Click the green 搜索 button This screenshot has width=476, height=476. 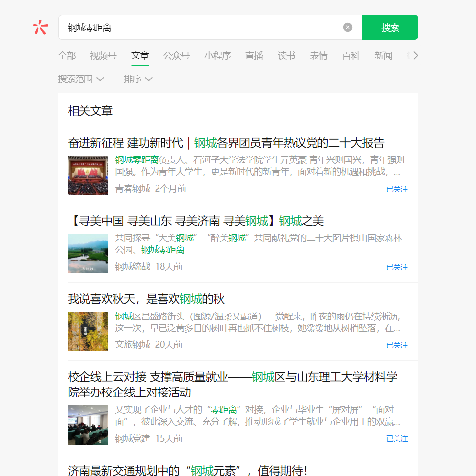point(390,27)
